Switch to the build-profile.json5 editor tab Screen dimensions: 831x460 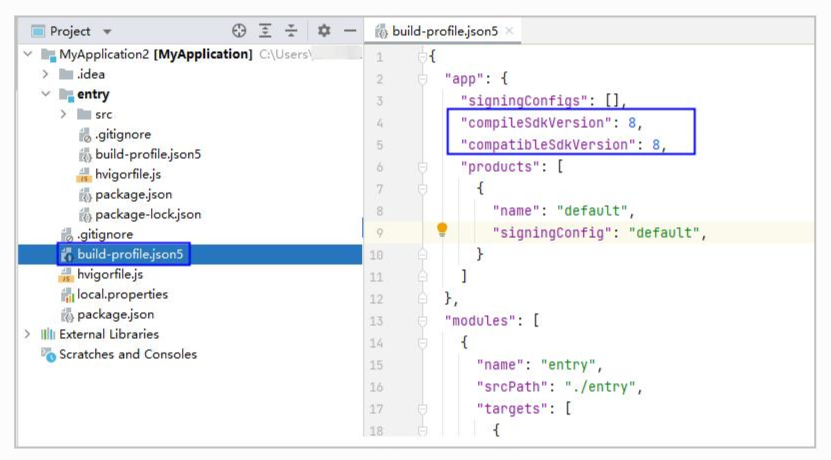[444, 31]
